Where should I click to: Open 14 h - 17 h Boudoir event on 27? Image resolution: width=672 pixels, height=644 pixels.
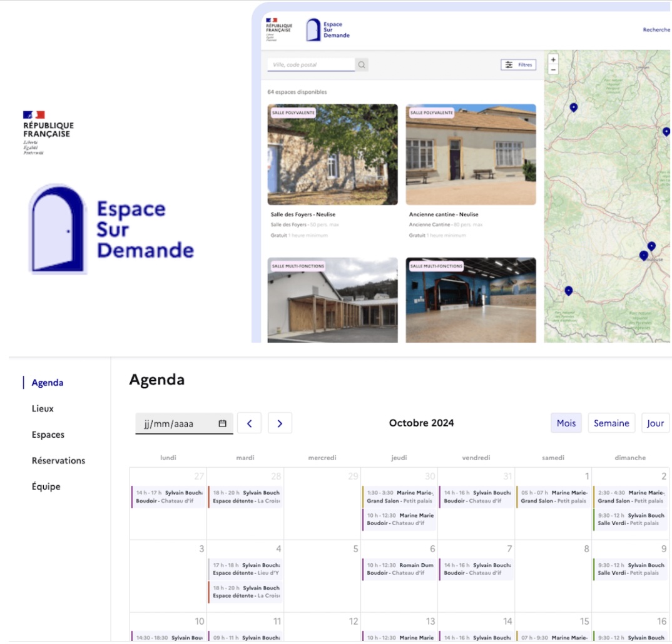tap(168, 496)
